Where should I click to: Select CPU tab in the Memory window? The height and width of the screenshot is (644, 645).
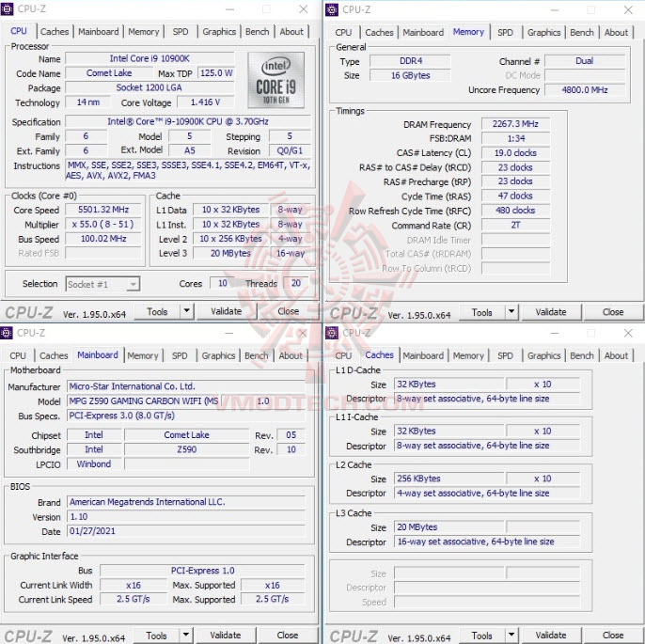point(343,33)
